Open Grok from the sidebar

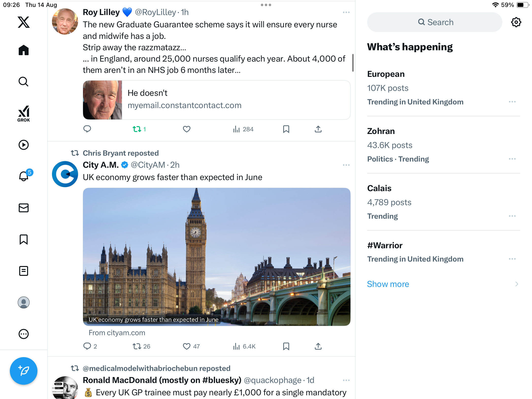[24, 114]
